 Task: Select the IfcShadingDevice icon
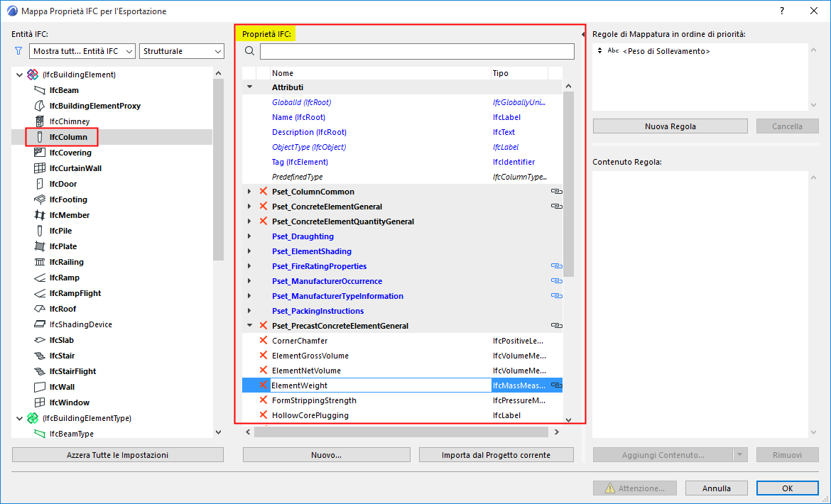pos(40,324)
